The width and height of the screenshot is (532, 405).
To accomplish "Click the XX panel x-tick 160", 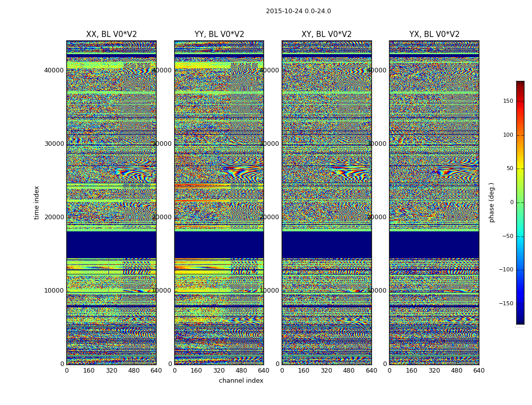I will pyautogui.click(x=89, y=371).
